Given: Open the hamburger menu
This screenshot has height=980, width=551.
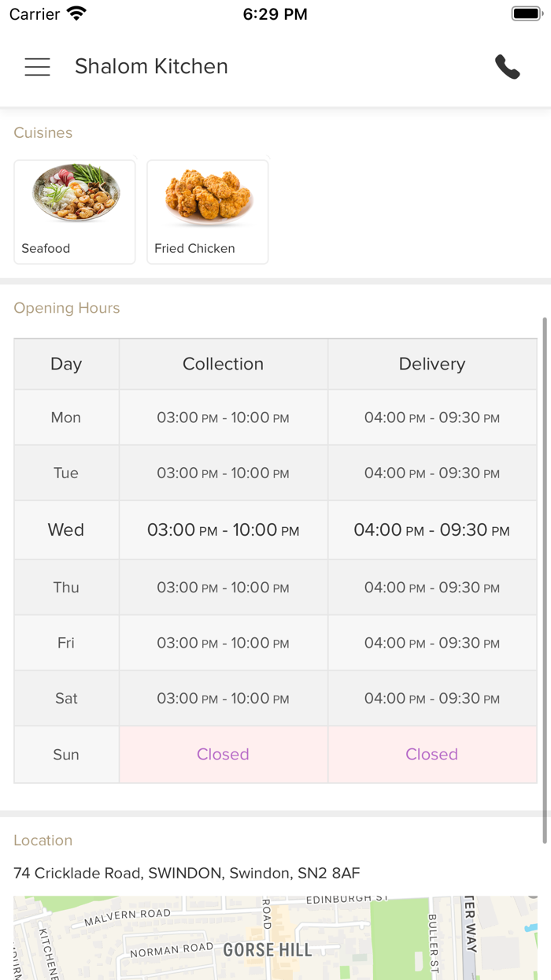Looking at the screenshot, I should click(37, 67).
